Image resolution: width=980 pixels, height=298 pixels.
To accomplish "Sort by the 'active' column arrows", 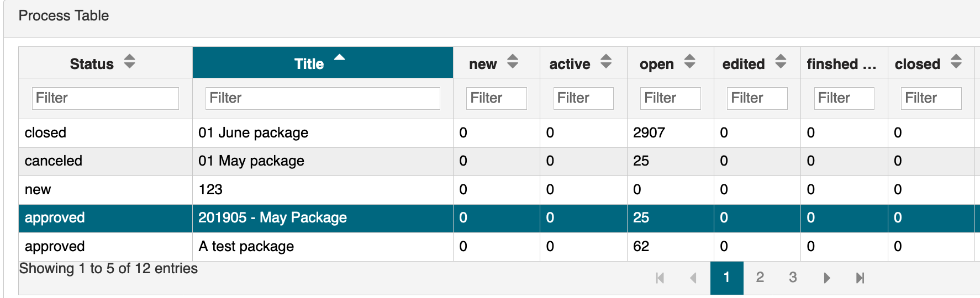I will pos(606,62).
